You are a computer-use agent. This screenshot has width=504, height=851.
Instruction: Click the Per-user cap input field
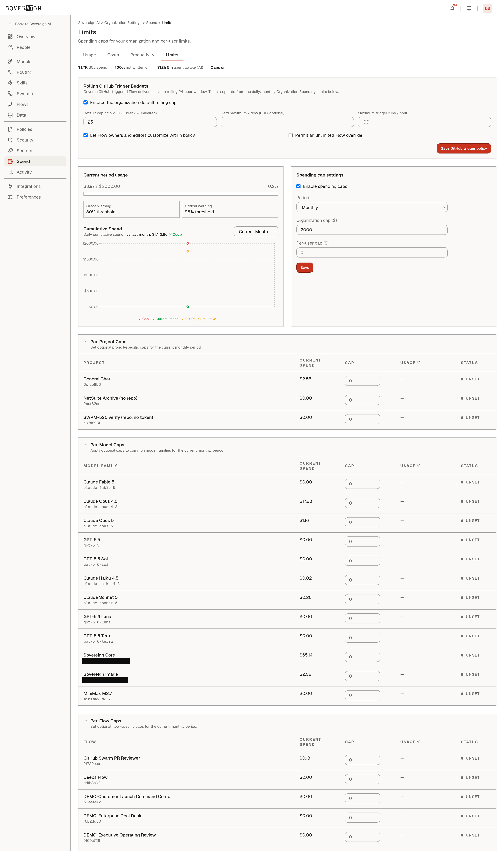(x=372, y=252)
